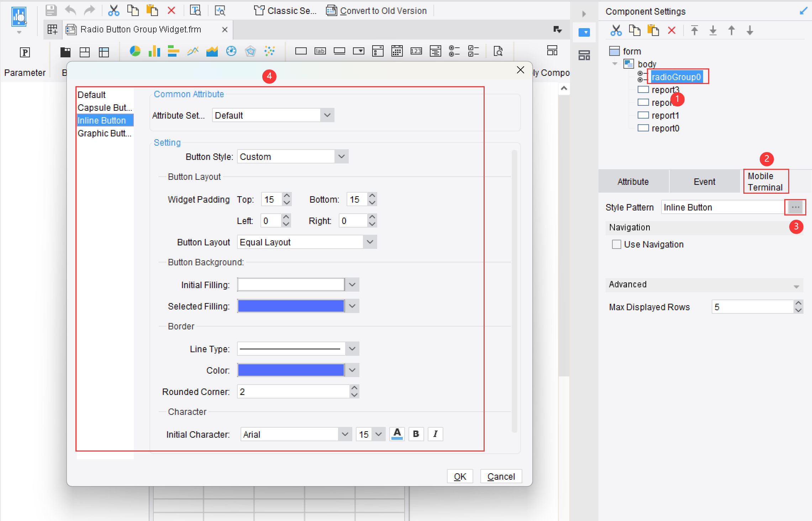Insert a gauge chart from the toolbar

click(x=231, y=51)
